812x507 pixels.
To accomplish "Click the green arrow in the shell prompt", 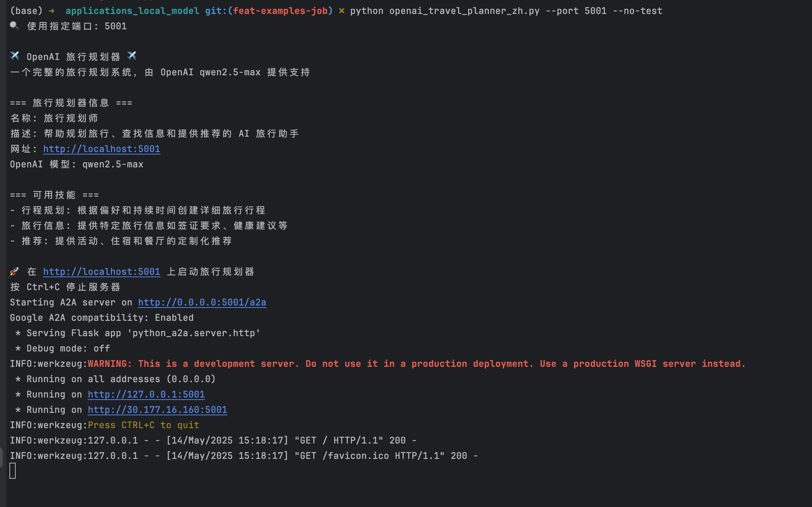I will tap(52, 10).
